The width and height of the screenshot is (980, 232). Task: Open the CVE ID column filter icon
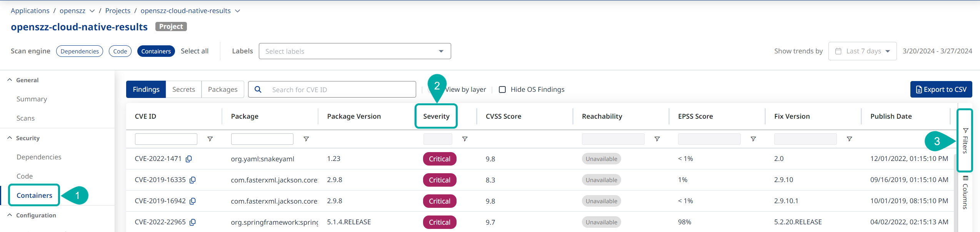[x=210, y=139]
